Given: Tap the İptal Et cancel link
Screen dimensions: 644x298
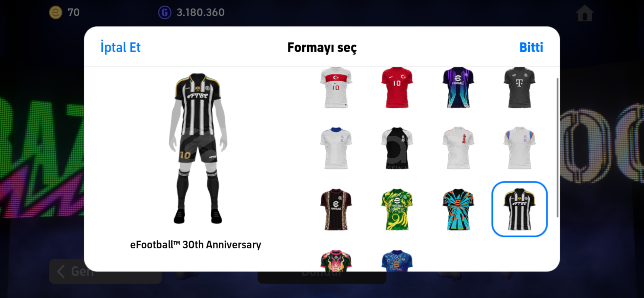Looking at the screenshot, I should tap(120, 47).
